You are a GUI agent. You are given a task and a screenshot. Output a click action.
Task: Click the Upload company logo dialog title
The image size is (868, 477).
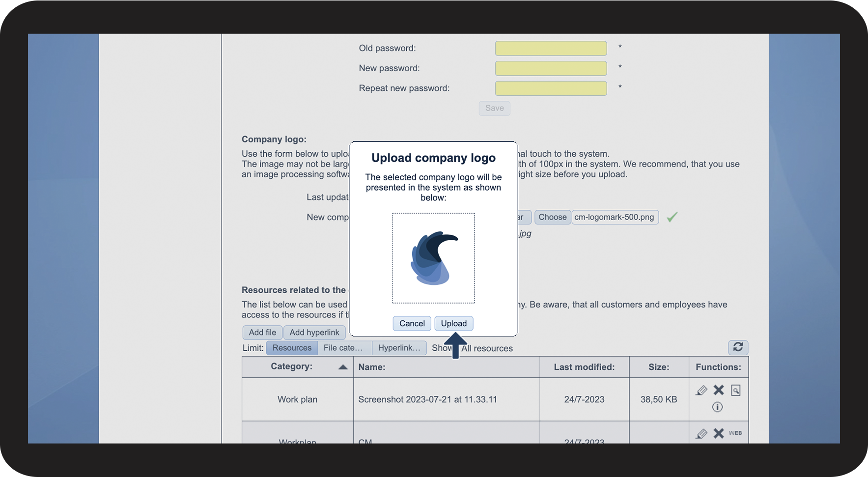(x=433, y=158)
